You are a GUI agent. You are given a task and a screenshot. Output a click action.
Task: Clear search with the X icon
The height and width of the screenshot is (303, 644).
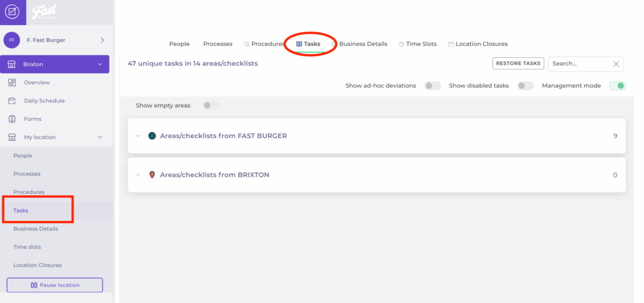coord(616,64)
